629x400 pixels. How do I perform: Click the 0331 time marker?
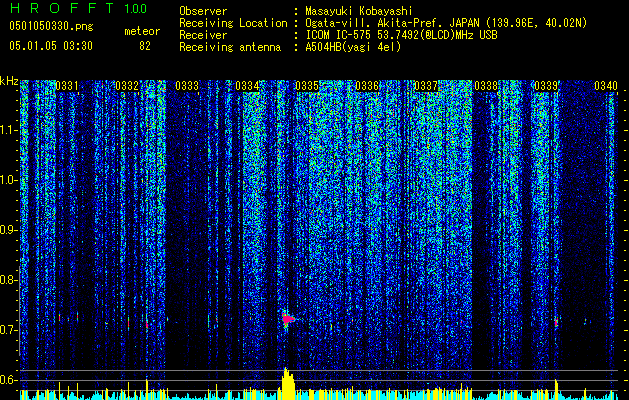pyautogui.click(x=67, y=85)
